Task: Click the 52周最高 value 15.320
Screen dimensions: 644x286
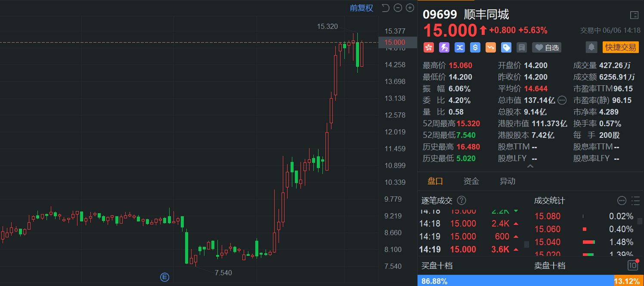Action: pyautogui.click(x=468, y=124)
